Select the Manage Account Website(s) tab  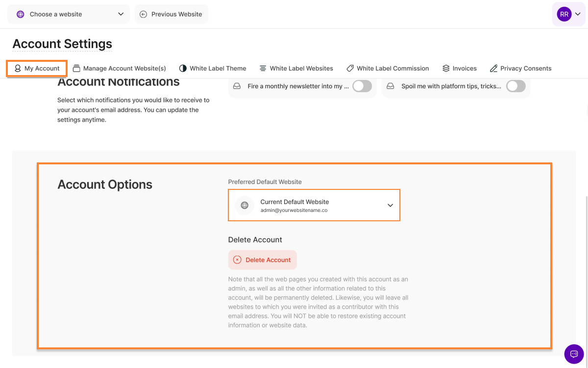[119, 68]
